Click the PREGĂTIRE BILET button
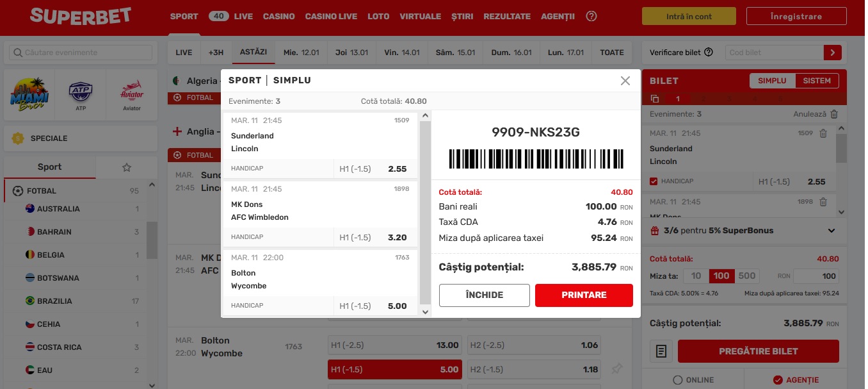This screenshot has width=868, height=389. (x=758, y=351)
